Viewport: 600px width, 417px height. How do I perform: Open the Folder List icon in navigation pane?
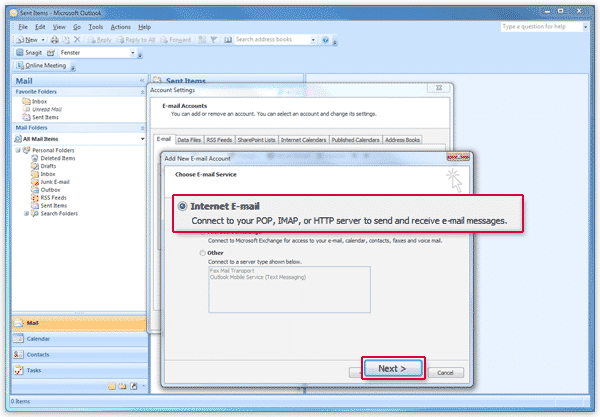(x=122, y=386)
